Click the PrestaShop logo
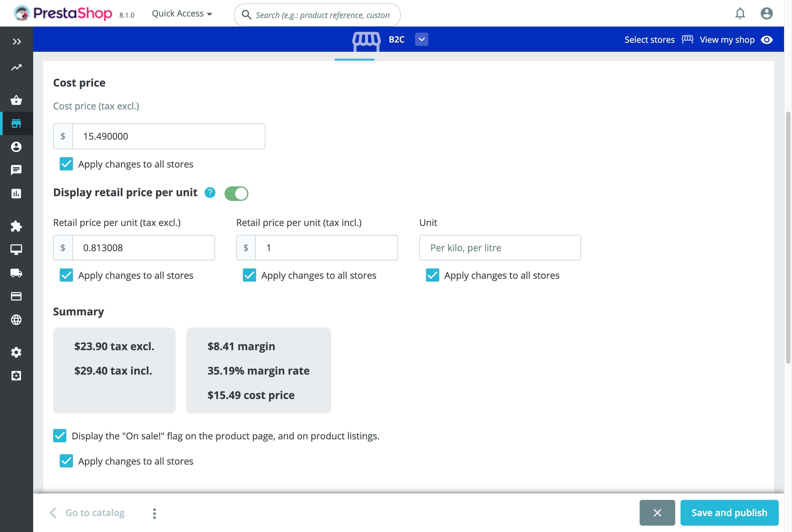The height and width of the screenshot is (532, 792). pyautogui.click(x=63, y=14)
